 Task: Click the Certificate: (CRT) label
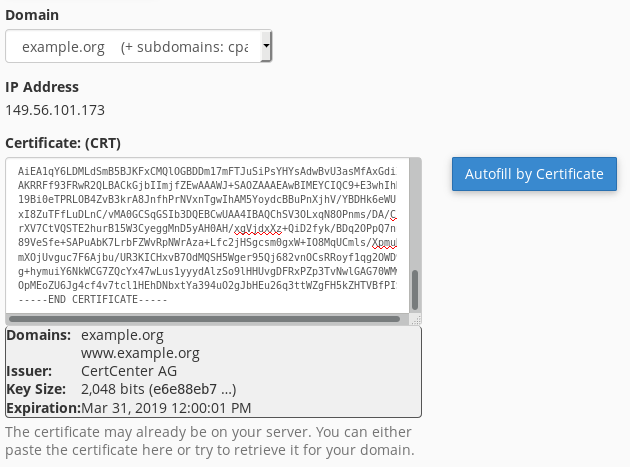click(x=63, y=143)
